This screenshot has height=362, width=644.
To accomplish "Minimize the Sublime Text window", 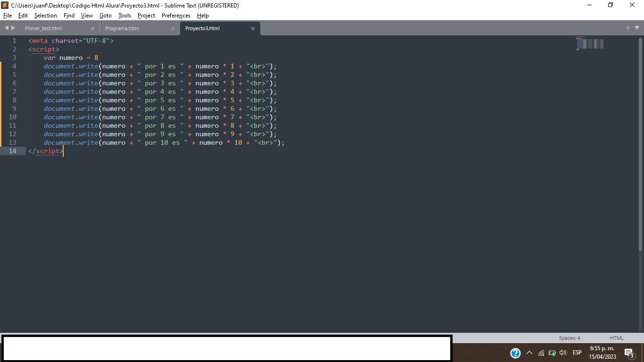I will tap(589, 5).
